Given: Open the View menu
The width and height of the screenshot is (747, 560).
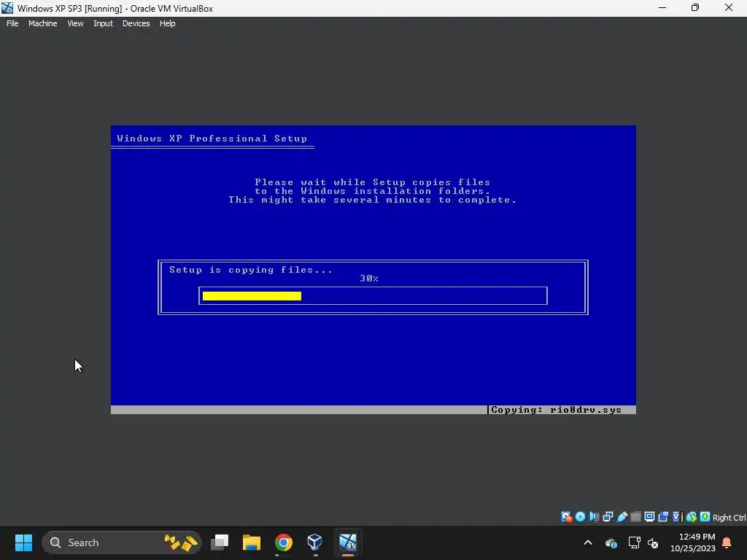Looking at the screenshot, I should 75,23.
